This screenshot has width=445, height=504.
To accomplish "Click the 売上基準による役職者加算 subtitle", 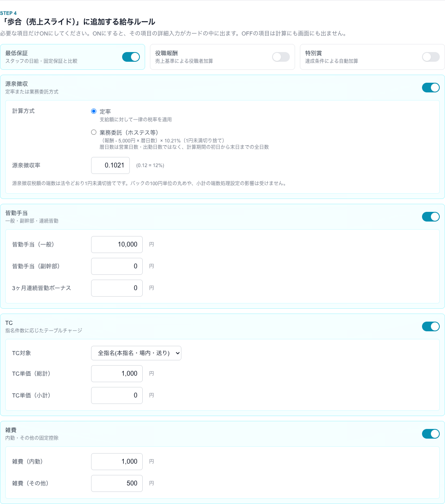I will coord(184,61).
